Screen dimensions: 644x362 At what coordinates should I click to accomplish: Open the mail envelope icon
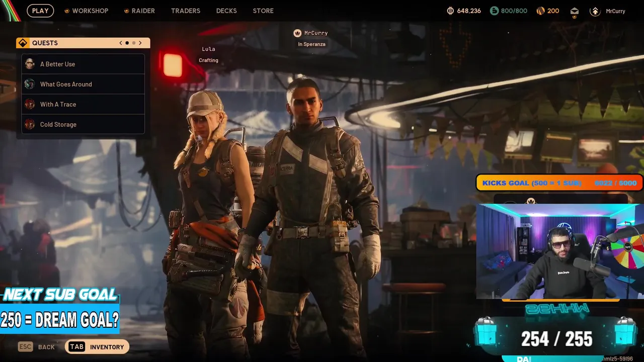tap(575, 11)
